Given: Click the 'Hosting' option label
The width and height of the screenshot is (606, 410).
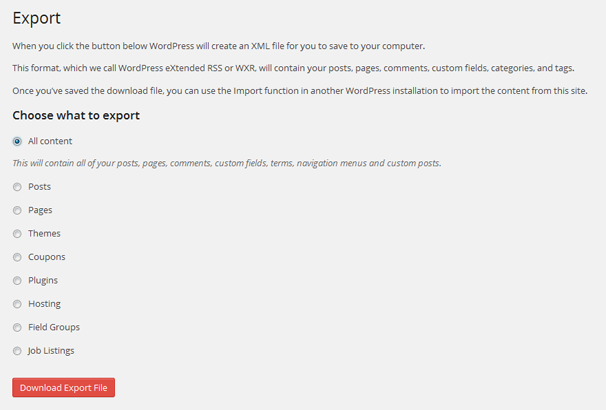Looking at the screenshot, I should pos(44,304).
